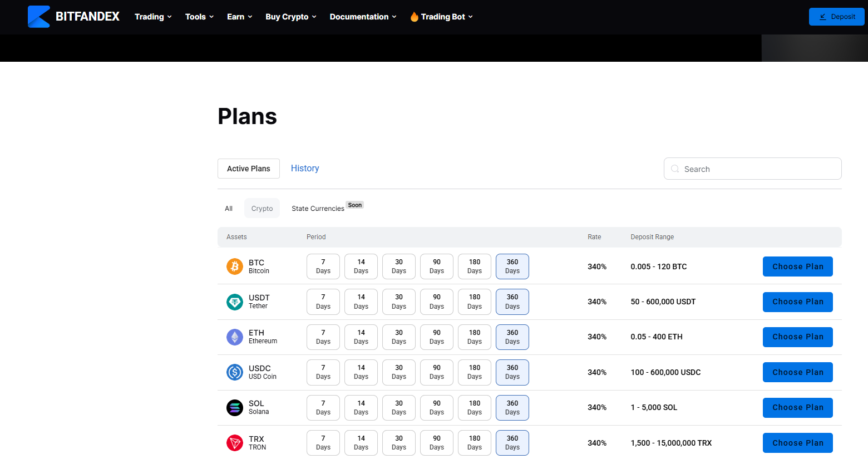
Task: Click the 50 - 600,000 USDT range
Action: 663,302
